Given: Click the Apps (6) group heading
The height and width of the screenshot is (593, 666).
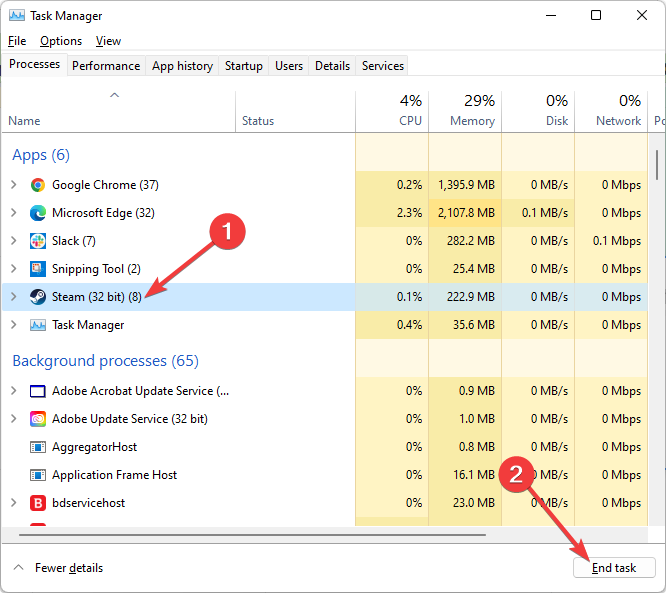Looking at the screenshot, I should tap(41, 155).
